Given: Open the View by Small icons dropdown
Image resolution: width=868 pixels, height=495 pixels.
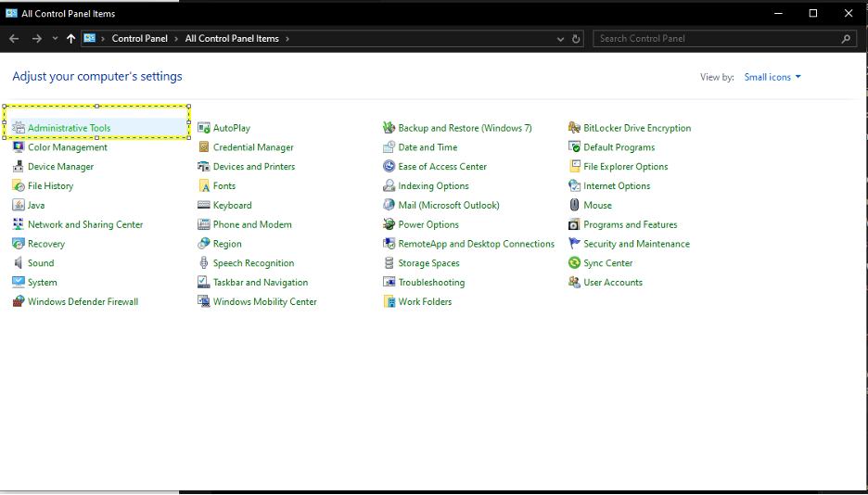Looking at the screenshot, I should pos(772,78).
